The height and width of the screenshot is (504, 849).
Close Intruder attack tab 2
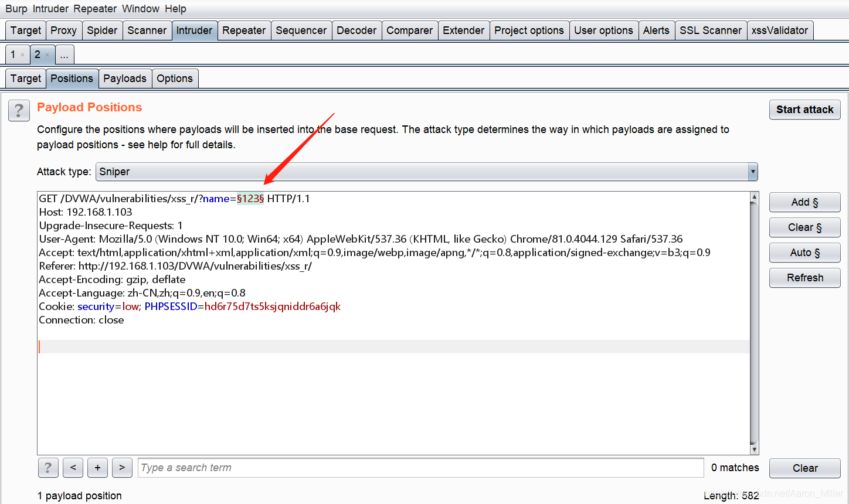(x=47, y=55)
